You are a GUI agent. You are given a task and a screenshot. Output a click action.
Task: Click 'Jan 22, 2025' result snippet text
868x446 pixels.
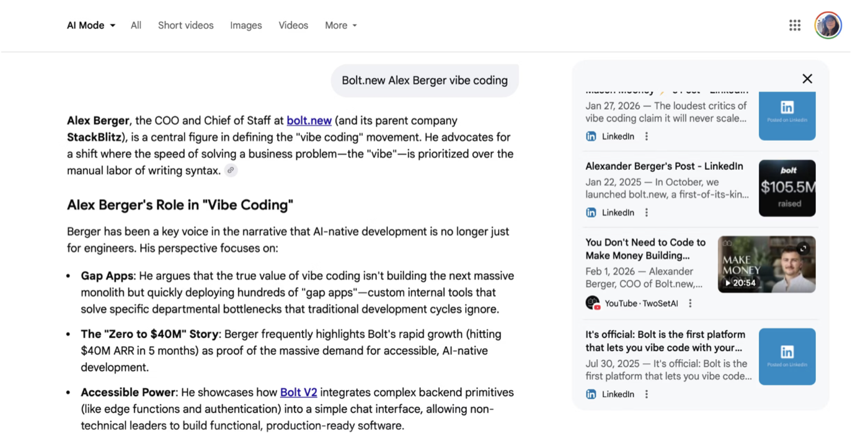[667, 189]
